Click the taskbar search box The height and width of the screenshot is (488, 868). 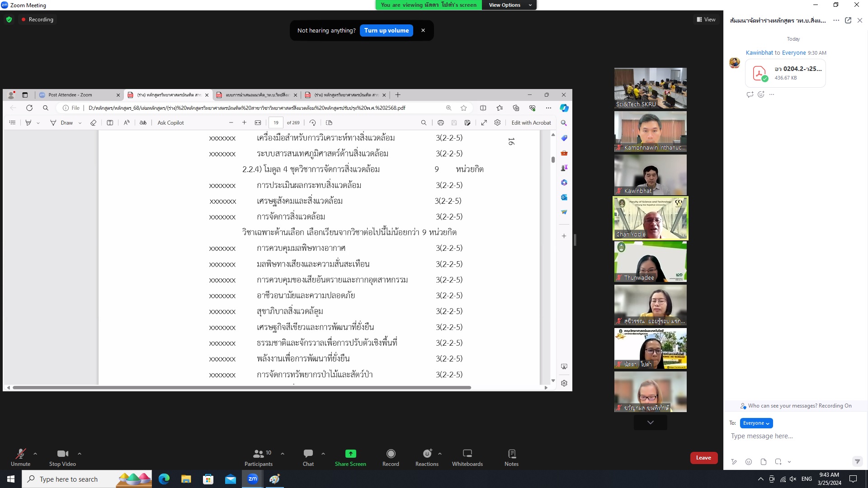click(x=87, y=479)
